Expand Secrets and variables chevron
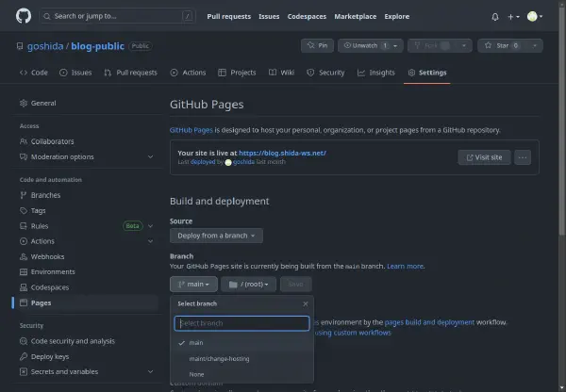The height and width of the screenshot is (392, 566). (151, 372)
